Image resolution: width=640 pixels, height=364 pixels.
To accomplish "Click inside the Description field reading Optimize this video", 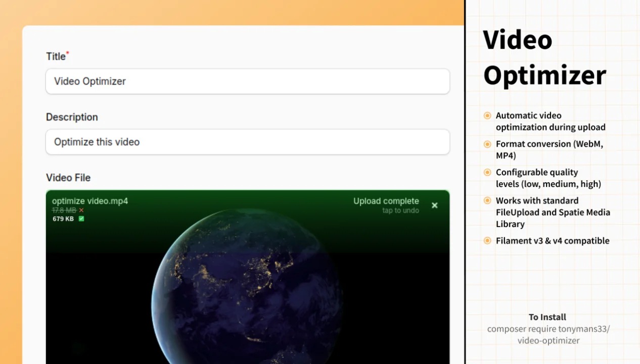I will tap(248, 142).
